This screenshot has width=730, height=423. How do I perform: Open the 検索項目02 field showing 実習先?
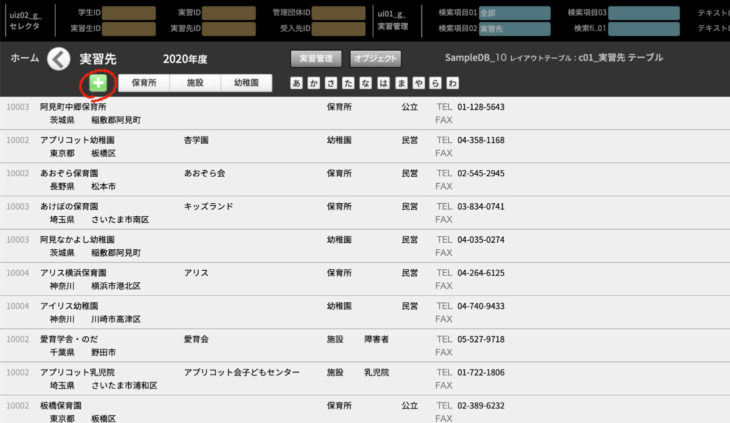pyautogui.click(x=513, y=28)
